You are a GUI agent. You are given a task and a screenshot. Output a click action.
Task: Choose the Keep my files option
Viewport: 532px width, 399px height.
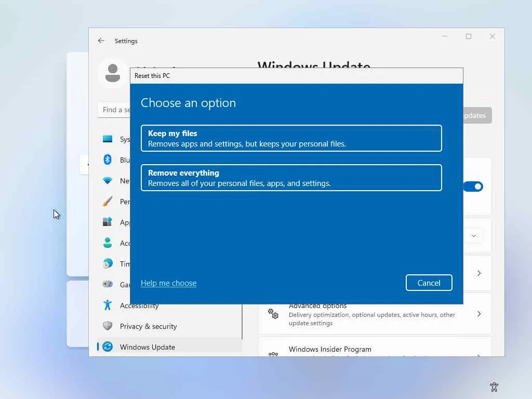click(x=291, y=138)
